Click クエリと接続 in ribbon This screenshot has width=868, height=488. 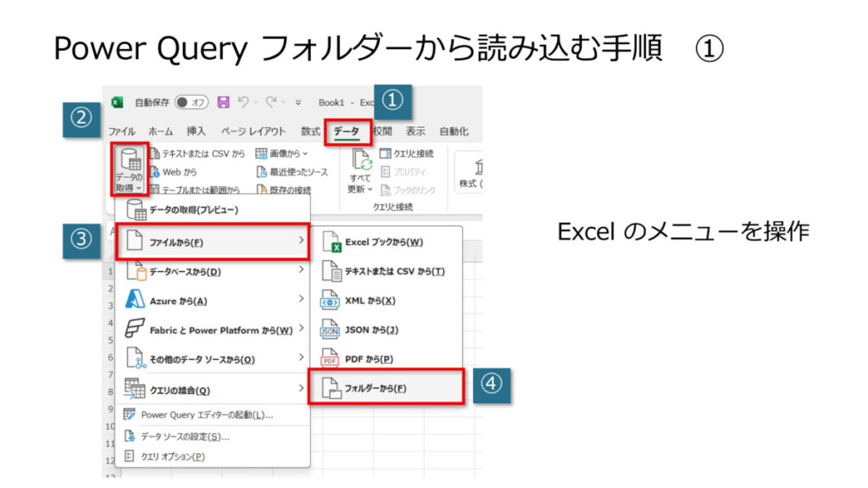407,153
